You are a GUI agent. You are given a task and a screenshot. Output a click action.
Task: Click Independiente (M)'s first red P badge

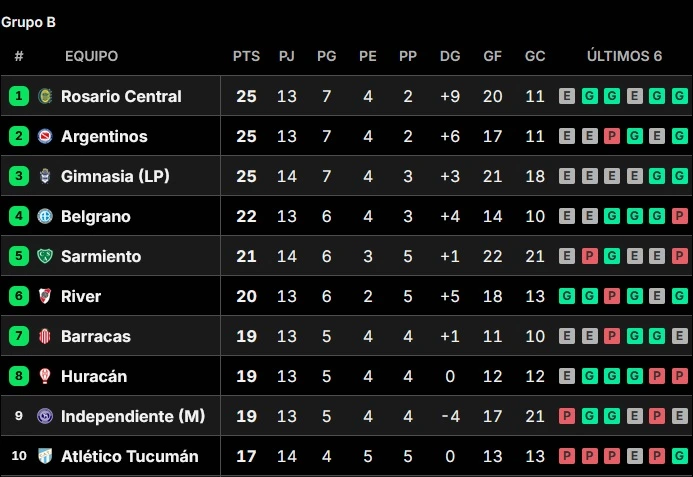click(567, 416)
